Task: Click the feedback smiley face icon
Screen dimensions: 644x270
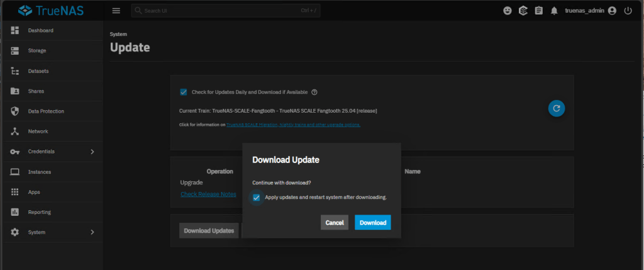Action: 508,11
